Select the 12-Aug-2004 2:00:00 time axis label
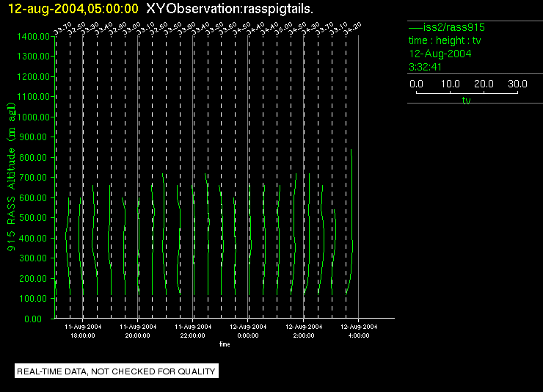 [x=304, y=331]
